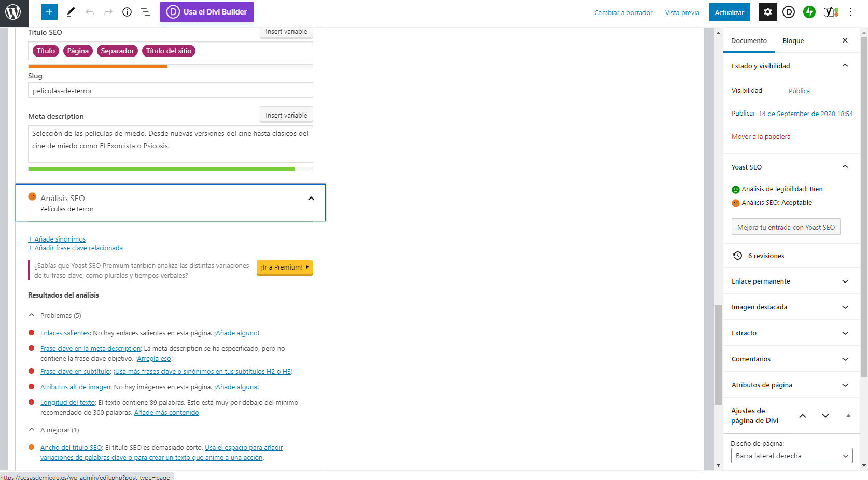This screenshot has width=868, height=480.
Task: Open 6 revisiones
Action: [766, 256]
